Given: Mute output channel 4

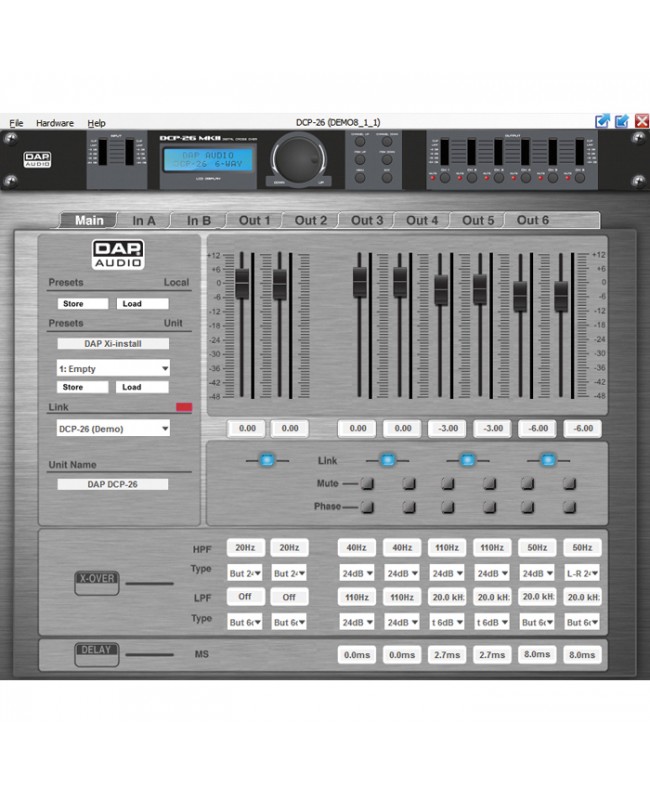Looking at the screenshot, I should [490, 484].
